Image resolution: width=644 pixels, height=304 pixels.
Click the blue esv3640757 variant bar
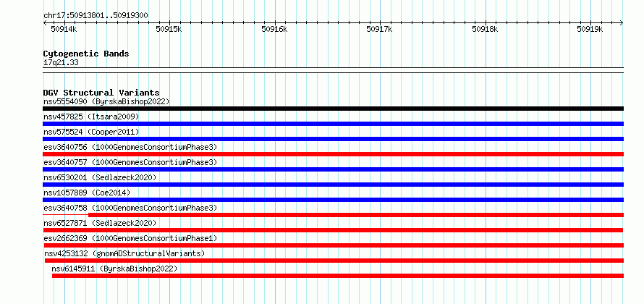click(333, 169)
